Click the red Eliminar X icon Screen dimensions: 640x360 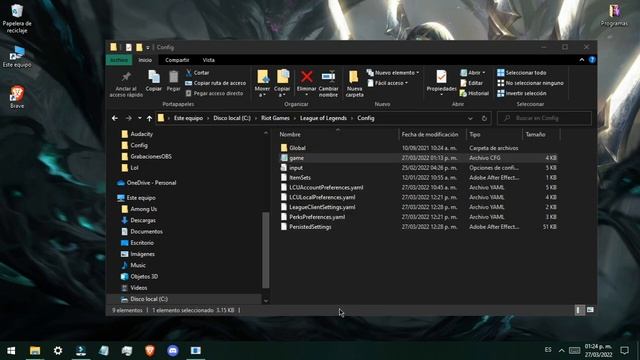point(306,76)
